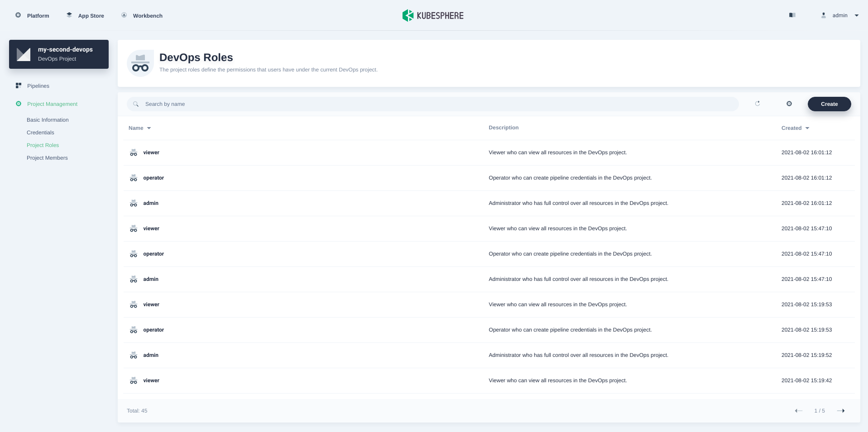Screen dimensions: 868x432
Task: Open the Basic Information page
Action: (48, 119)
